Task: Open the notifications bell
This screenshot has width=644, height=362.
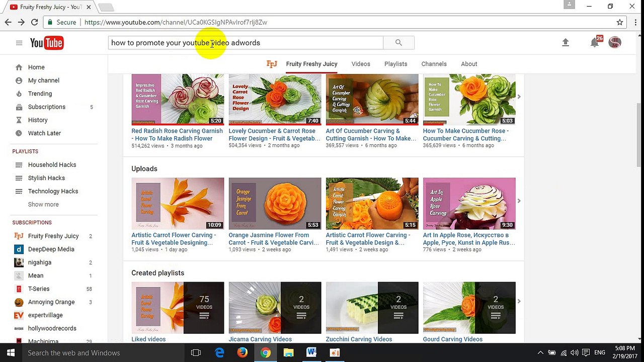Action: (595, 43)
